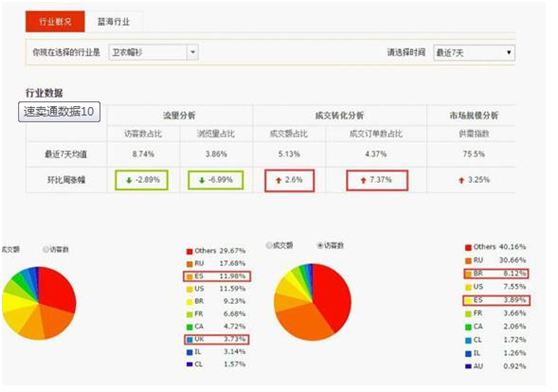
Task: Click the Others 29.67% red legend swatch
Action: [189, 251]
